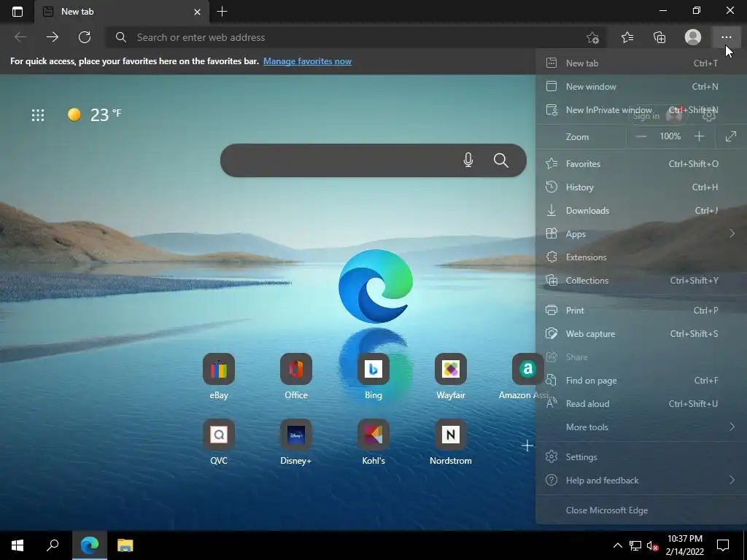Open the eBay quick link tile

(219, 376)
